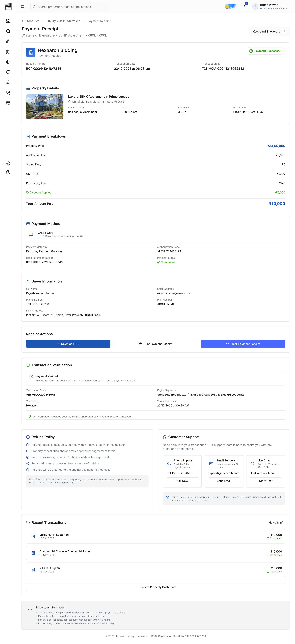Open help via sidebar question mark icon
The image size is (295, 644).
8,172
